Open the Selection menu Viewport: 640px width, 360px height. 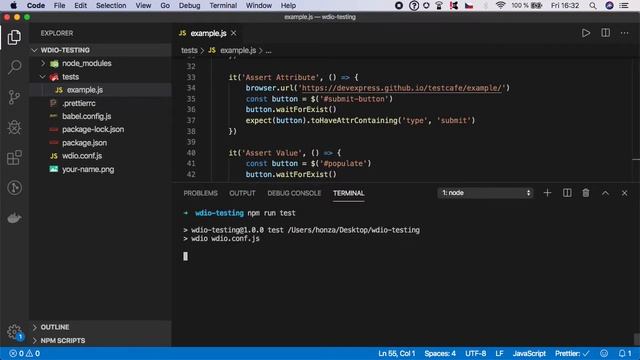[x=111, y=5]
